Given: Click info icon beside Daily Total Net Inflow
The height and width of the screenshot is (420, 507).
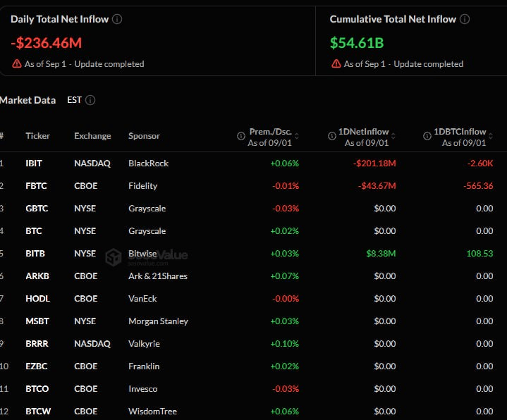Looking at the screenshot, I should tap(117, 19).
